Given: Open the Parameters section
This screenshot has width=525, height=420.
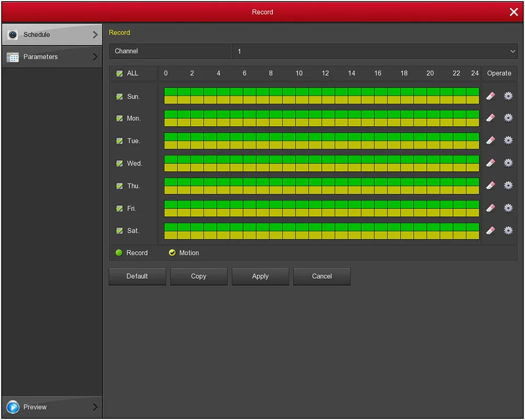Looking at the screenshot, I should click(52, 57).
